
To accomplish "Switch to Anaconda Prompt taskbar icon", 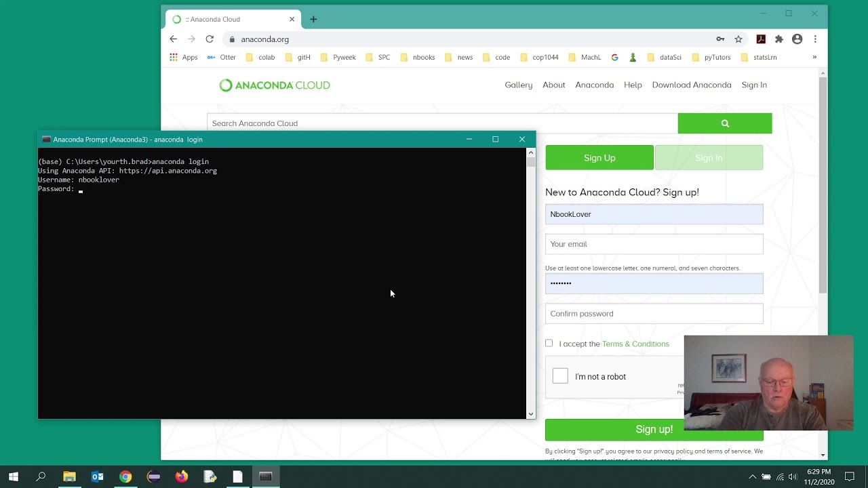I will [266, 477].
